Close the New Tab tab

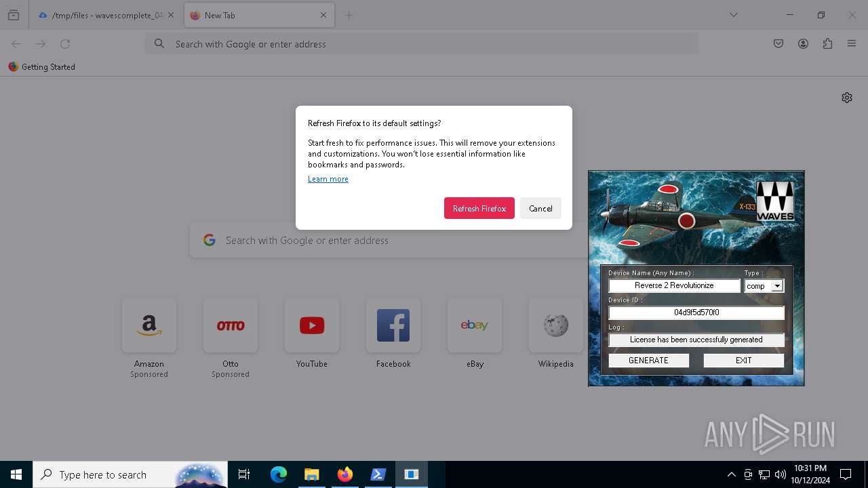(x=323, y=15)
